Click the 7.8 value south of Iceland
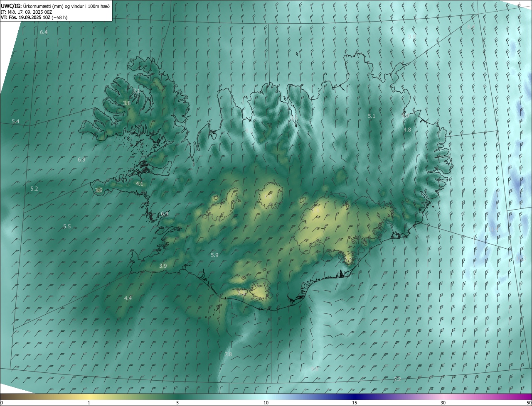Screen dimensions: 532x406 tap(228, 355)
